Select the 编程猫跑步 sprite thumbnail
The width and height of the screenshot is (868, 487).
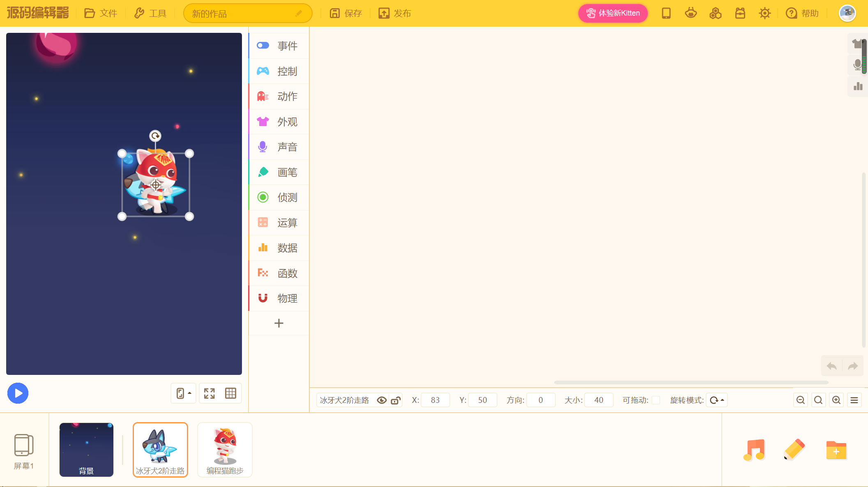[225, 450]
